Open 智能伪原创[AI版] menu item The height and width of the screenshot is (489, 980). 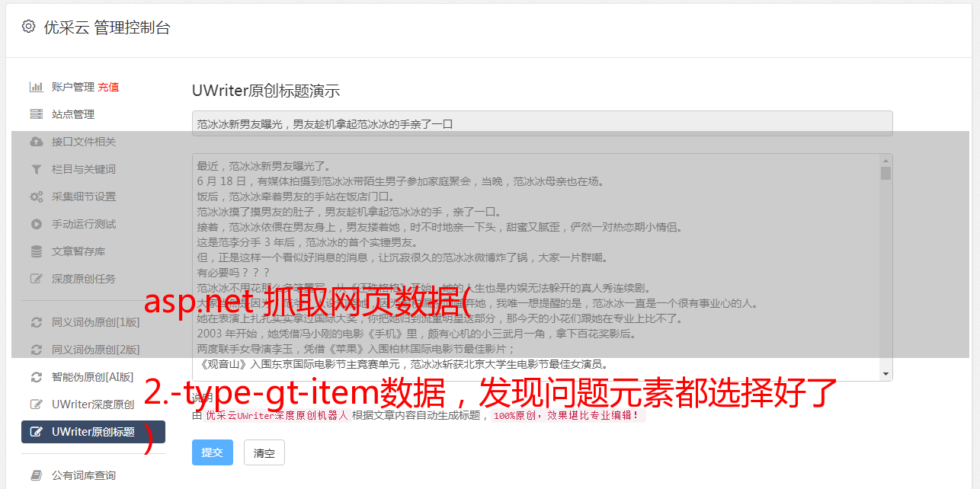coord(93,377)
